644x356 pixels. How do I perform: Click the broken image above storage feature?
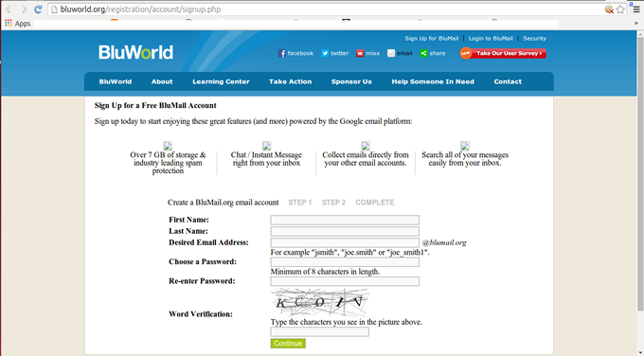click(x=168, y=146)
